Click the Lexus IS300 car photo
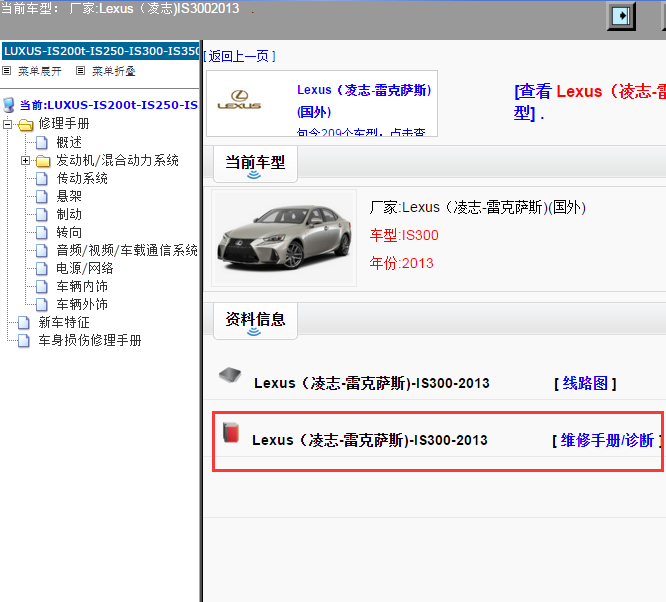 284,238
